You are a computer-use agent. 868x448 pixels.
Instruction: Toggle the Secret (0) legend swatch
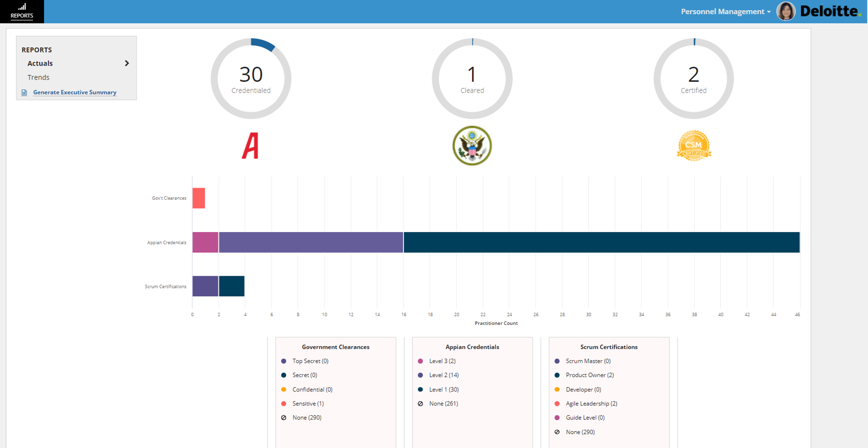[x=284, y=375]
